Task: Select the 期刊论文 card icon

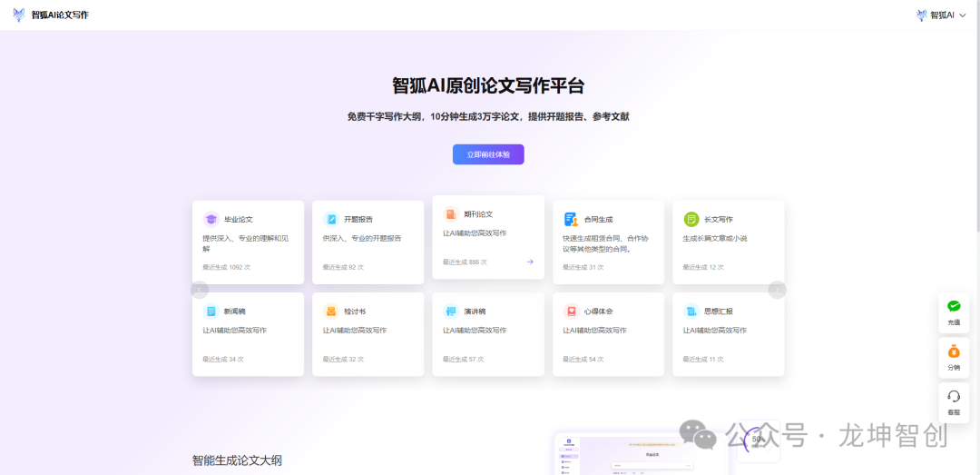Action: tap(451, 214)
